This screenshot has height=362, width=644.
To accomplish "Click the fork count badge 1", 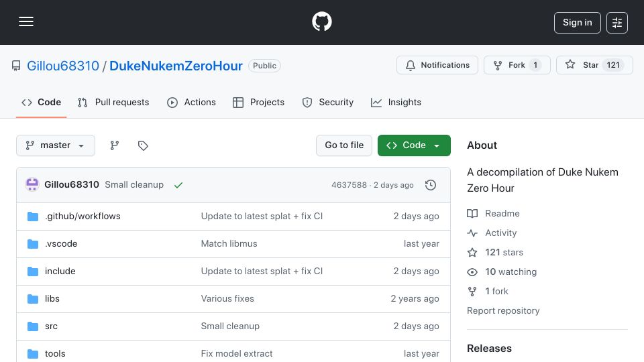I will tap(535, 65).
